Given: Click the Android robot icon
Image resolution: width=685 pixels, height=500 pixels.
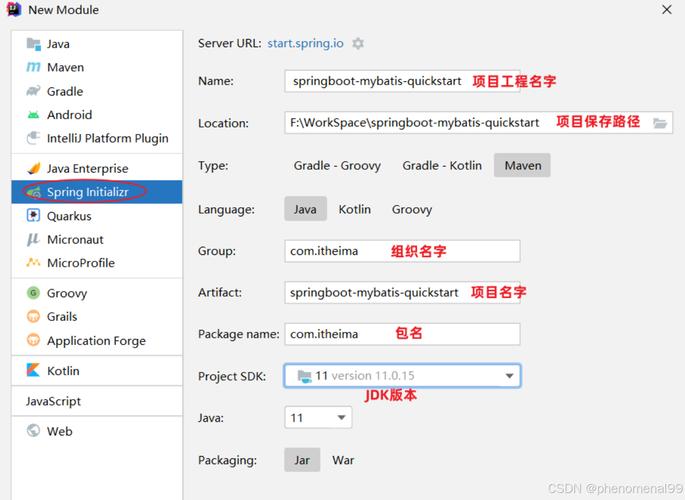Looking at the screenshot, I should click(34, 115).
